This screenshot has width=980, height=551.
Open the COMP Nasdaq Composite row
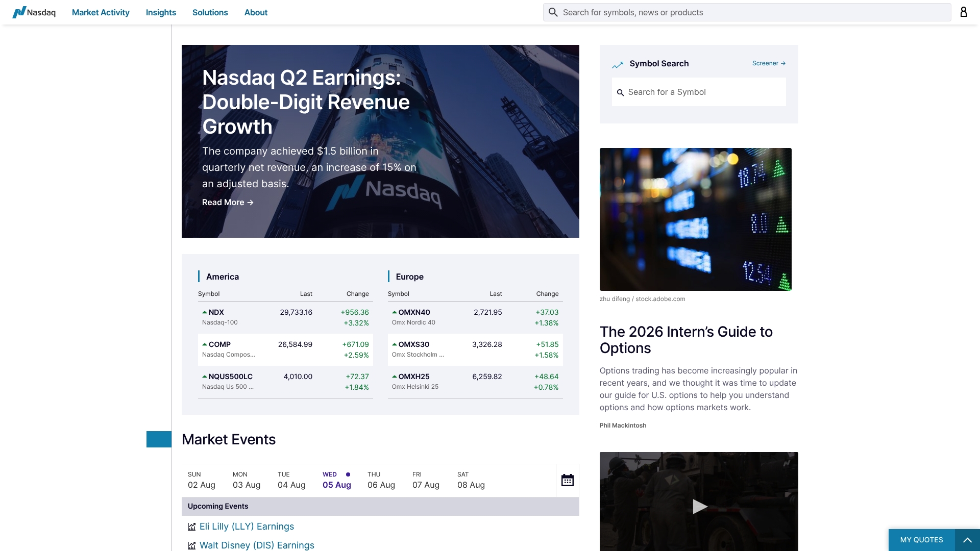[285, 349]
